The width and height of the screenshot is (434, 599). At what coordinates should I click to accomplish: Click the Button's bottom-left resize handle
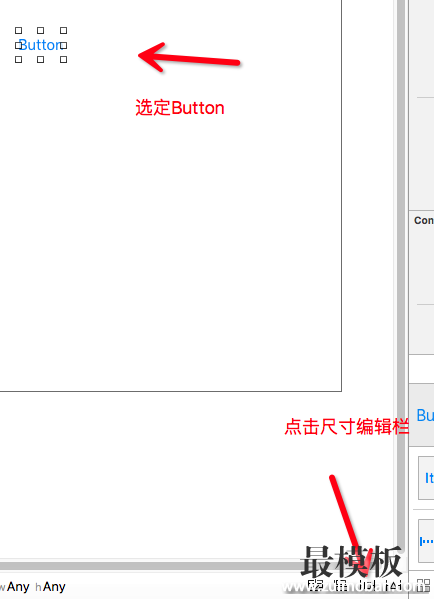[x=18, y=59]
